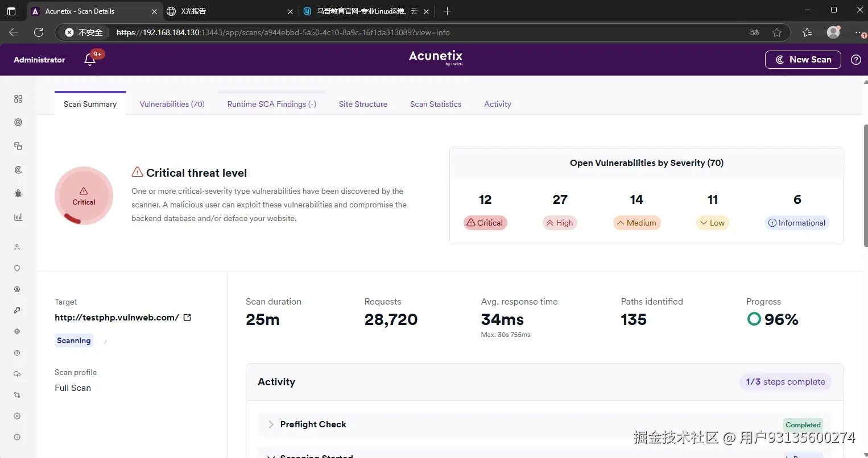
Task: Click the Administrator account label
Action: 39,60
